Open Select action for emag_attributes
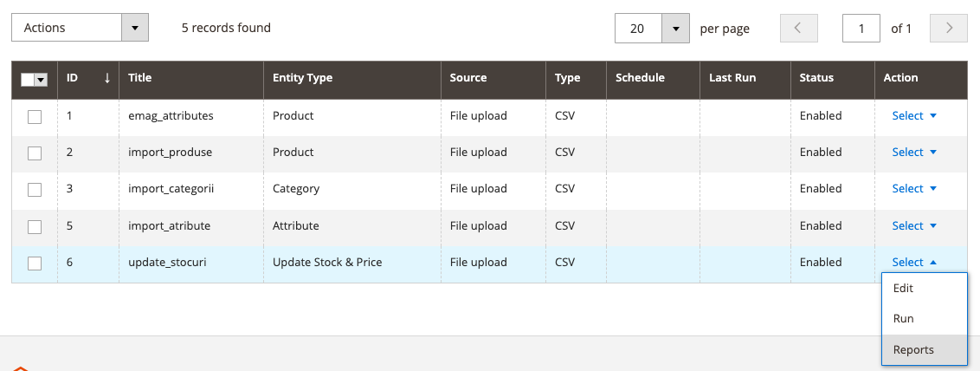Viewport: 980px width, 371px height. point(914,116)
